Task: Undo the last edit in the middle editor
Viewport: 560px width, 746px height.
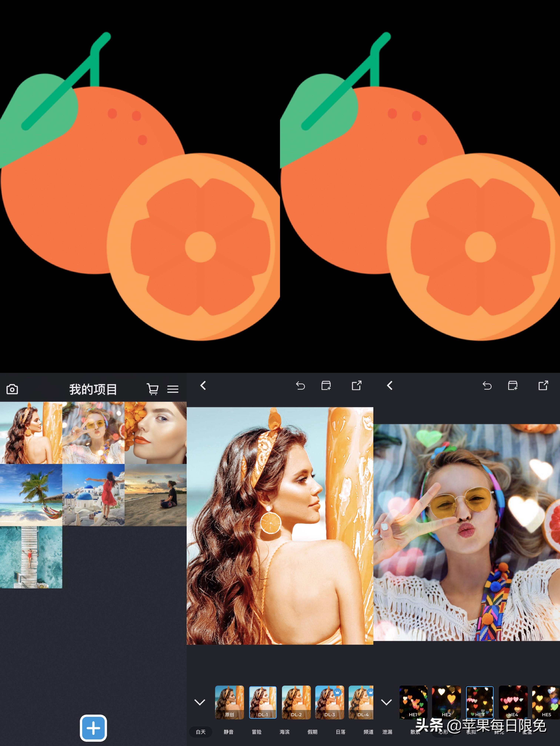Action: tap(300, 386)
